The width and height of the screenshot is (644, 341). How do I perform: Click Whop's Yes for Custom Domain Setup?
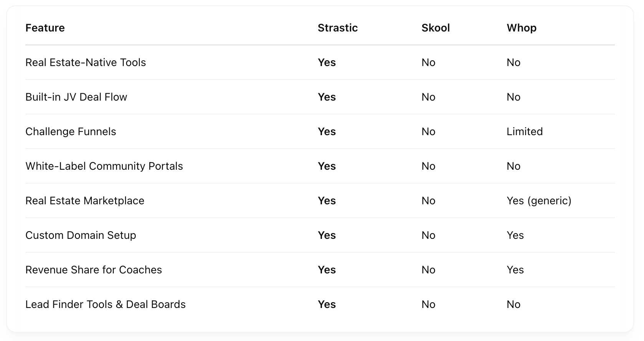[x=515, y=235]
